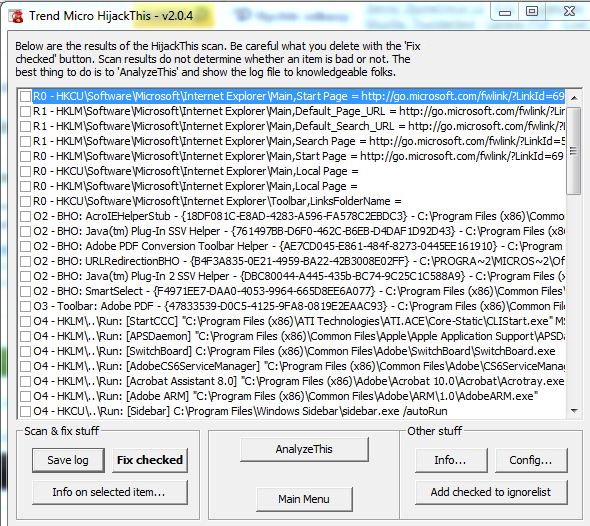Tick the Sidebar HKCU Run entry checkbox
The width and height of the screenshot is (590, 526).
pos(25,411)
